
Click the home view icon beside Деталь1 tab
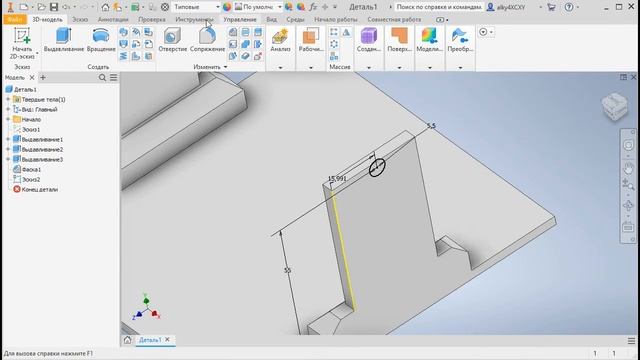[x=127, y=340]
